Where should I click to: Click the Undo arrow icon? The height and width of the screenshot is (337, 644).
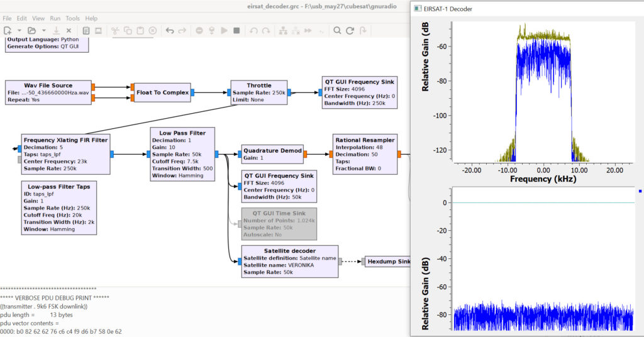point(169,30)
